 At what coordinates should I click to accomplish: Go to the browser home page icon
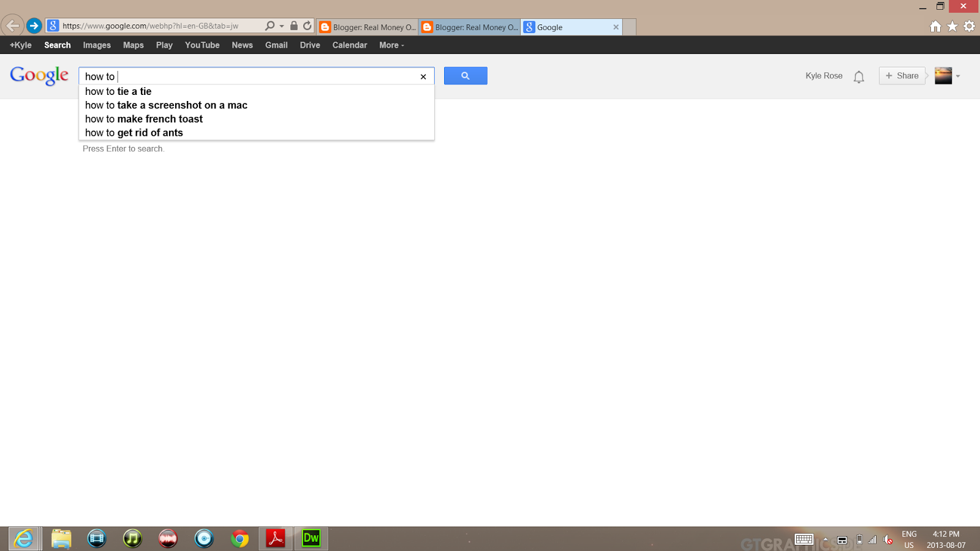coord(935,26)
